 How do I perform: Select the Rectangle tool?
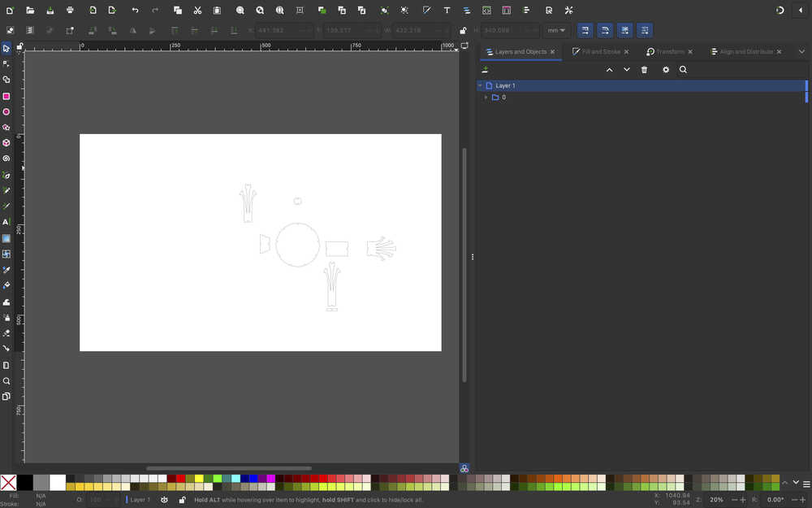pos(6,96)
